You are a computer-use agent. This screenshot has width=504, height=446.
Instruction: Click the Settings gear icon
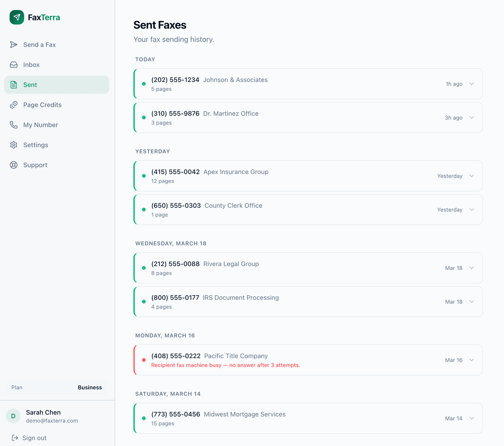click(x=14, y=145)
